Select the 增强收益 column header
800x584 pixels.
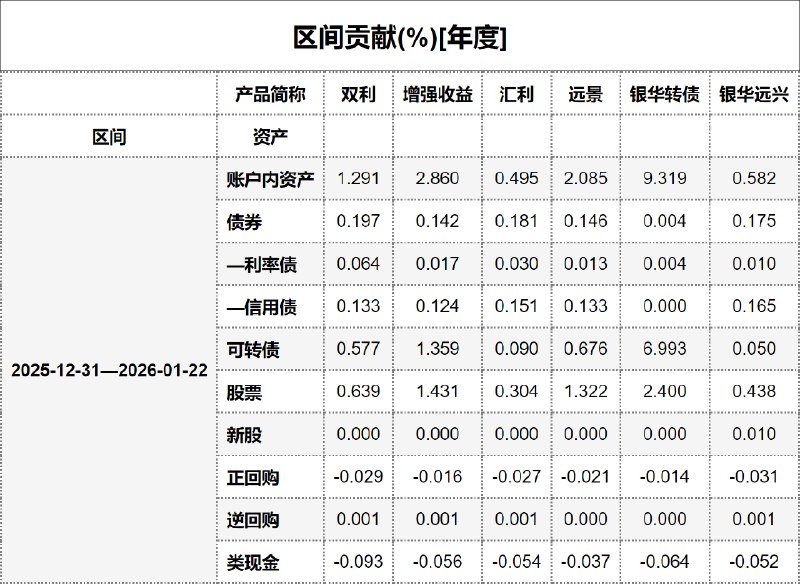coord(437,95)
